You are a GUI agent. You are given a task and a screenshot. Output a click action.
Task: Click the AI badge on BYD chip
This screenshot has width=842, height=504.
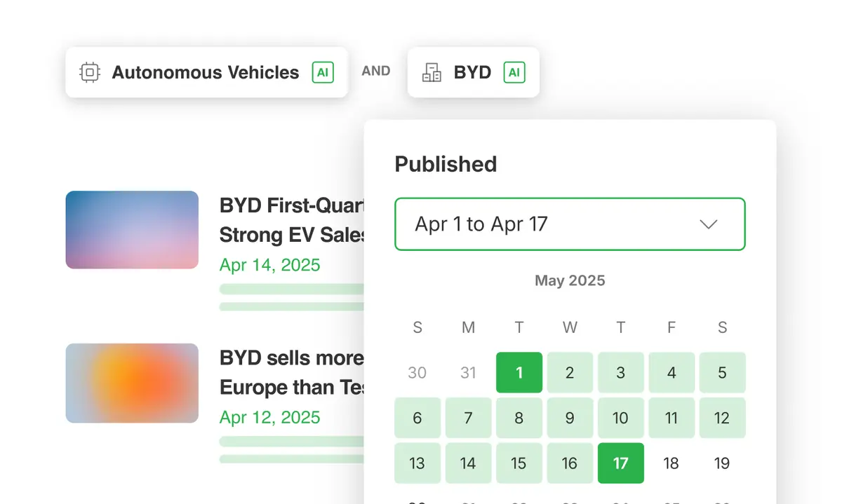tap(514, 72)
